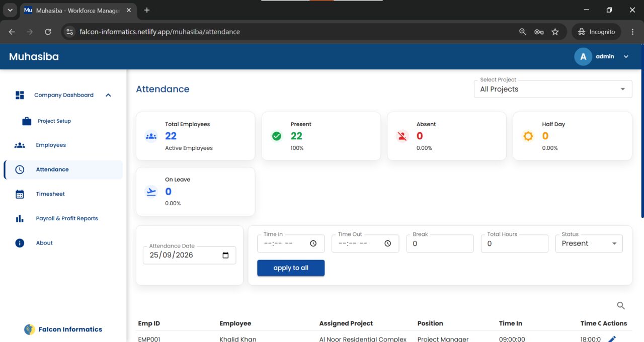Open the Chrome three-dot menu
The width and height of the screenshot is (644, 342).
(x=632, y=32)
